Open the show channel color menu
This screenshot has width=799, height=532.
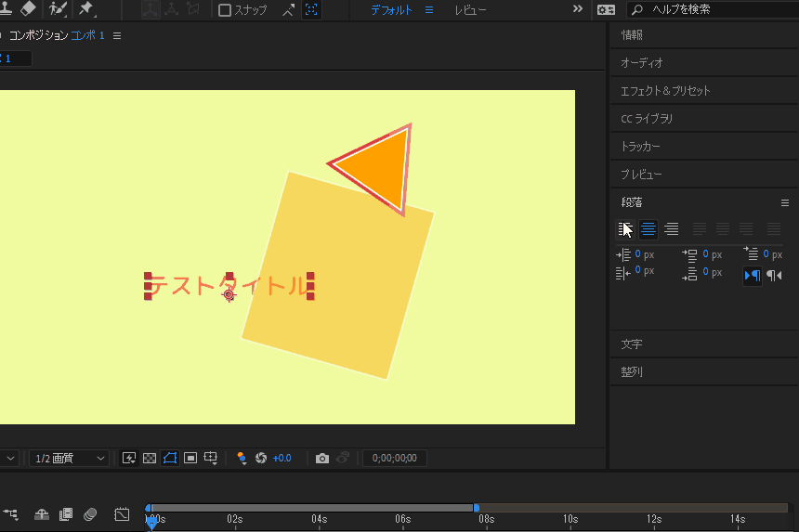tap(242, 458)
